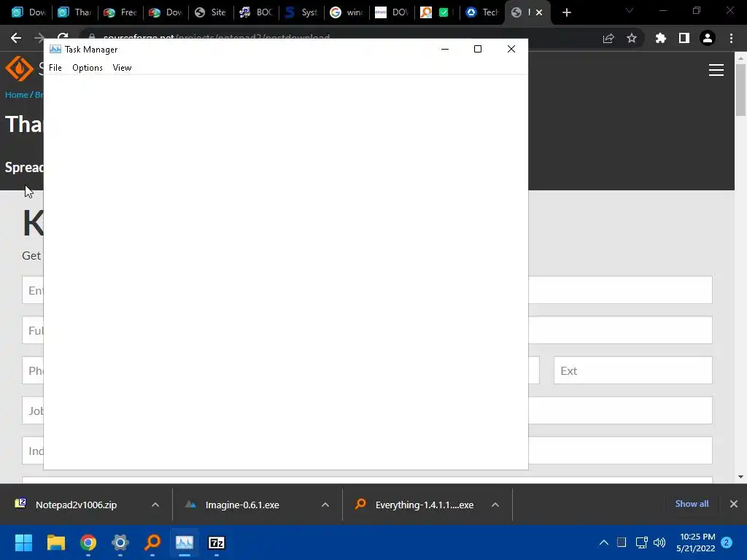Open the Chrome profile avatar
Image resolution: width=747 pixels, height=560 pixels.
(708, 38)
